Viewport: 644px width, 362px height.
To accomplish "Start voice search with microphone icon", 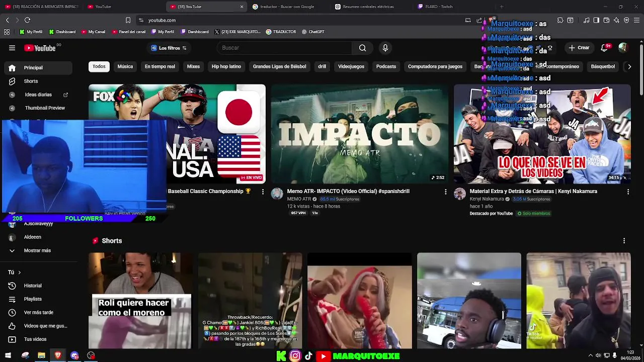I will tap(385, 48).
